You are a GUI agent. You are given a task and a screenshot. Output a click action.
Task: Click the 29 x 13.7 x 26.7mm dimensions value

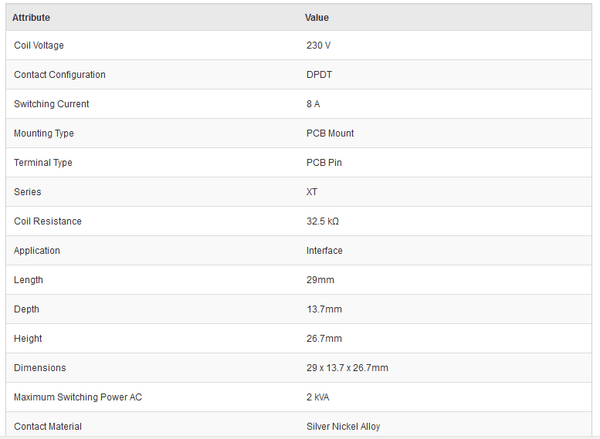(x=347, y=368)
